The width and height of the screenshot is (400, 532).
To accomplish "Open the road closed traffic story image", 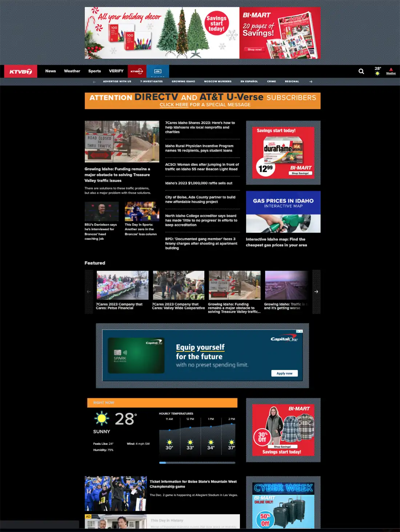I will pos(122,141).
